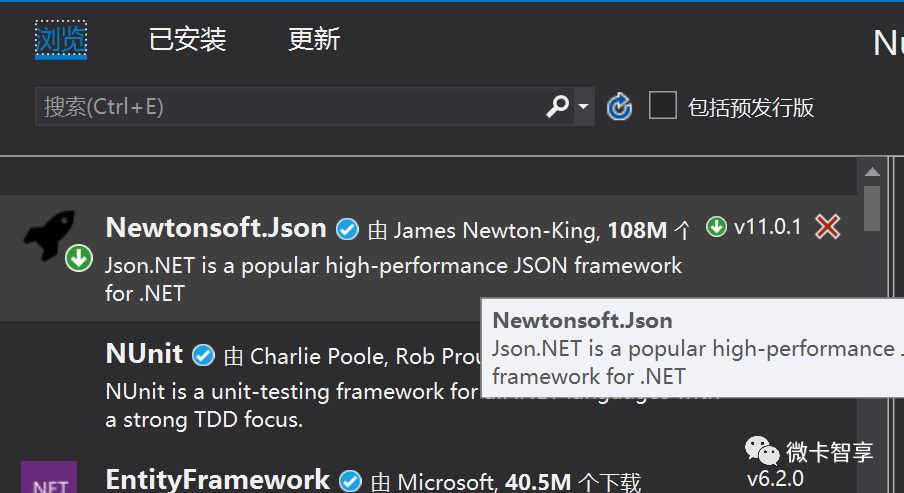Click the green install arrow beside v11.0.1

click(716, 227)
